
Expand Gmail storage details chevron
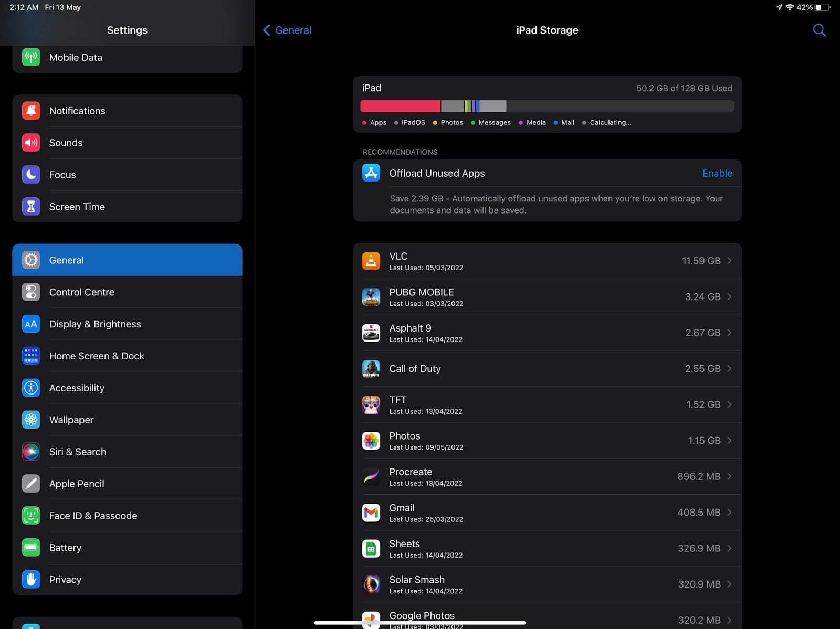[729, 513]
